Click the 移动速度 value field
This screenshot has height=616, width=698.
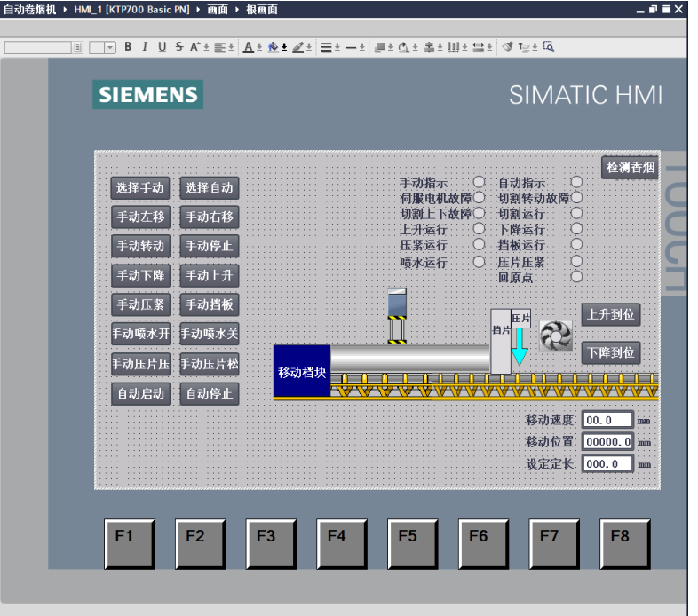pyautogui.click(x=607, y=420)
